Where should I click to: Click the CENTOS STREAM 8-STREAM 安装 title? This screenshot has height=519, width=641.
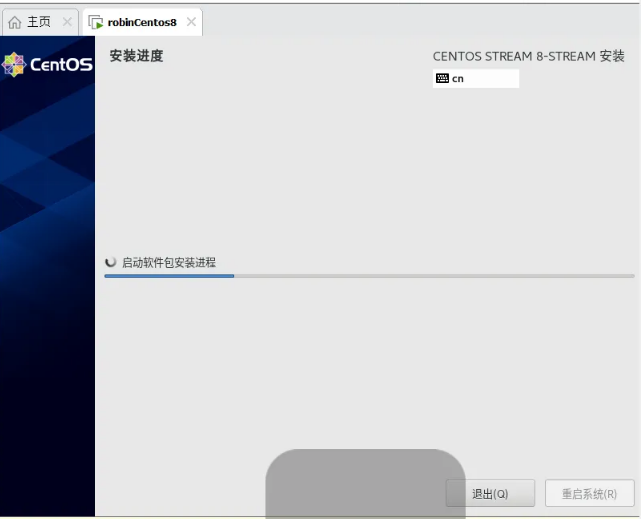tap(529, 56)
